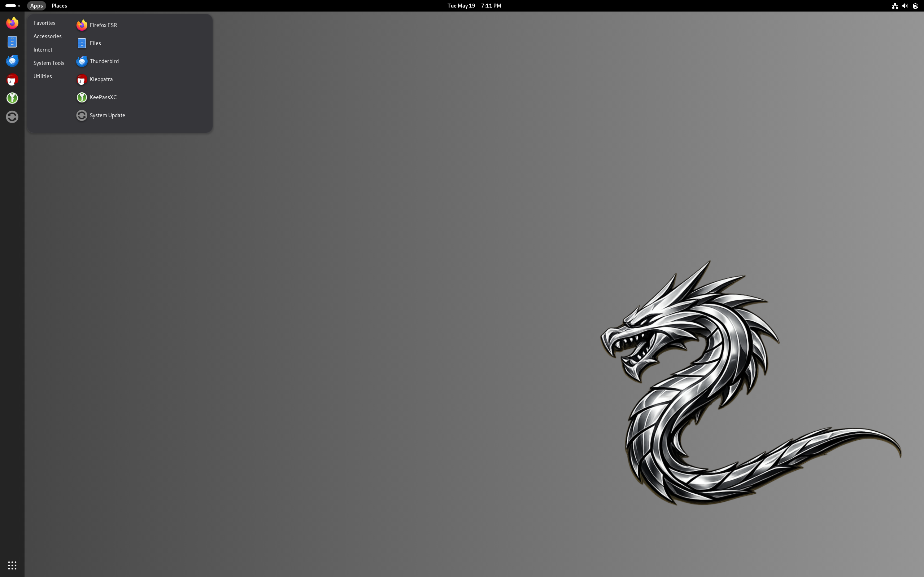The image size is (924, 577).
Task: Choose the System Tools category
Action: pyautogui.click(x=49, y=63)
